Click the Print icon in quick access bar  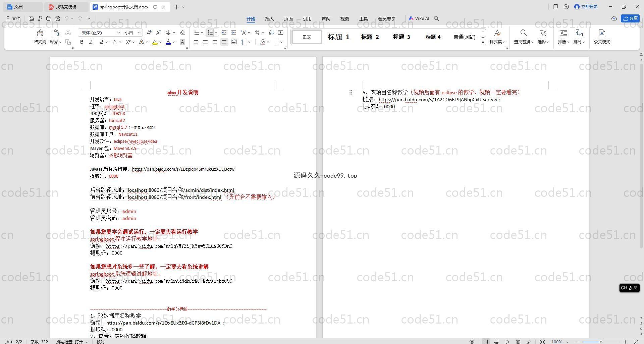pyautogui.click(x=49, y=18)
